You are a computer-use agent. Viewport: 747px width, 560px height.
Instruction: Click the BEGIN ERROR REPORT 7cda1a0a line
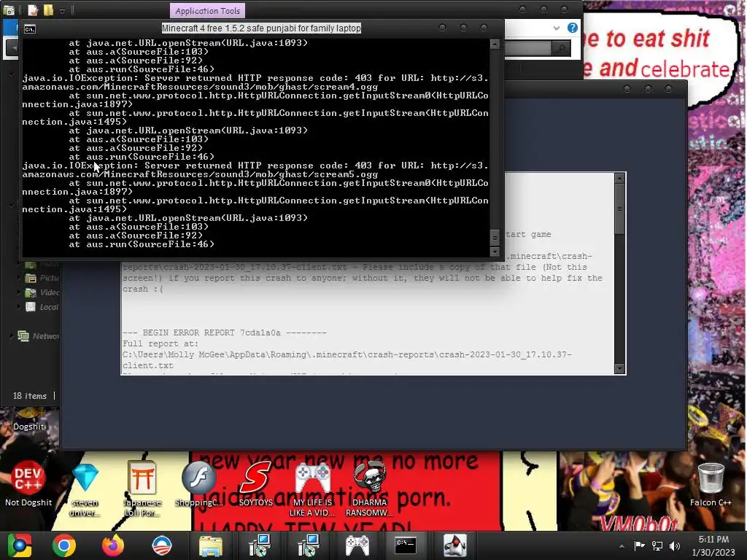[225, 332]
